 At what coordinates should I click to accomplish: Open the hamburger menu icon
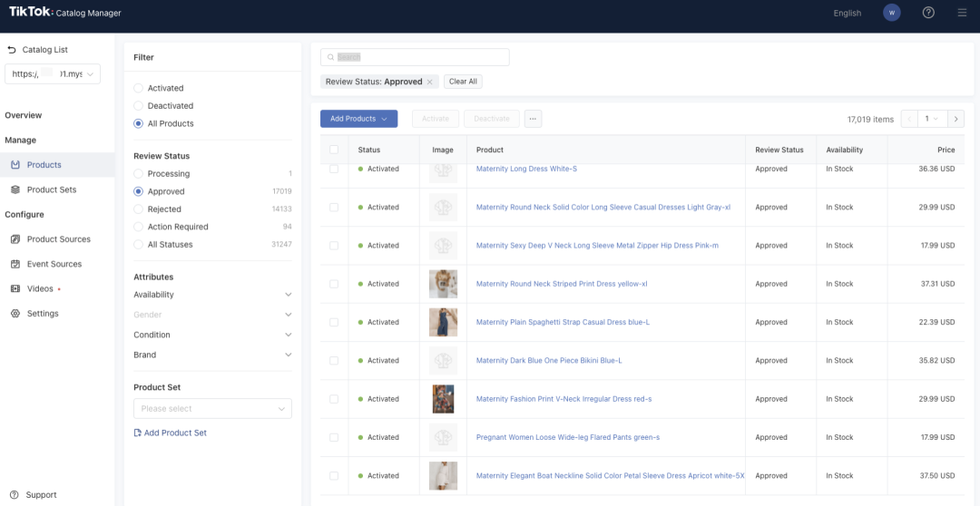click(962, 13)
